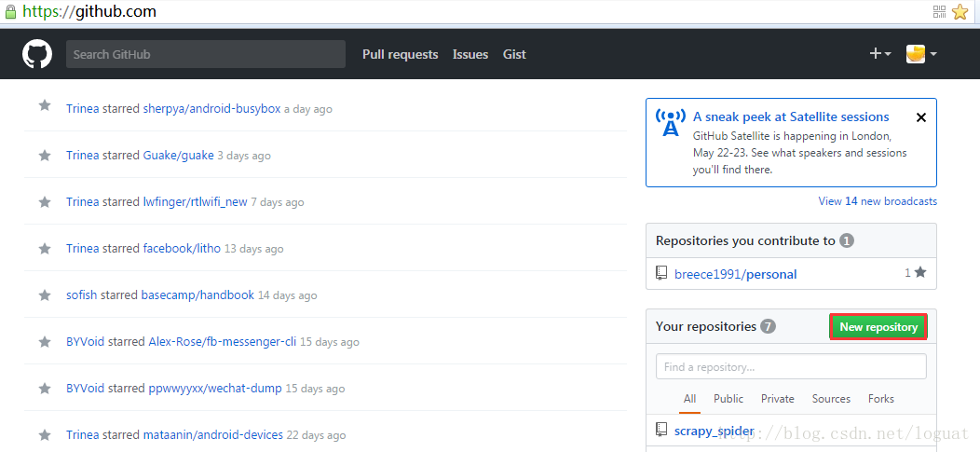Select the Sources repositories tab
This screenshot has width=980, height=452.
coord(831,399)
